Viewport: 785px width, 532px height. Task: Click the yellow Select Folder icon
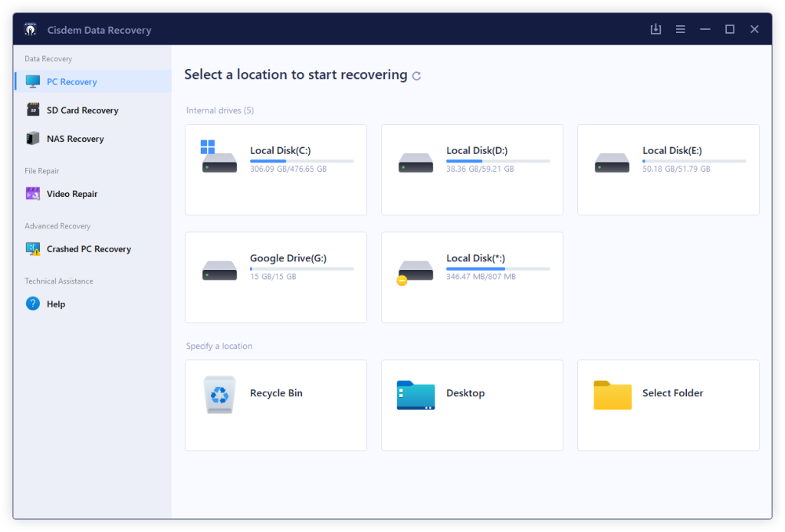coord(613,396)
